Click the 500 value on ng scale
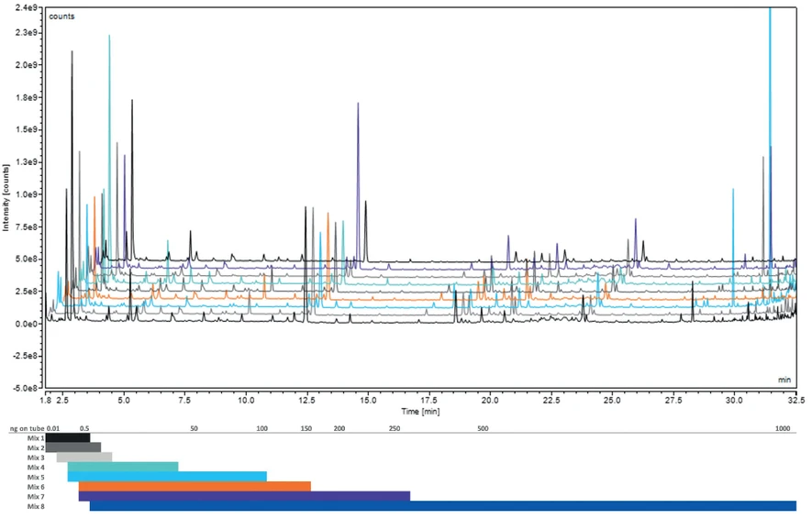Image resolution: width=812 pixels, height=519 pixels. tap(484, 428)
